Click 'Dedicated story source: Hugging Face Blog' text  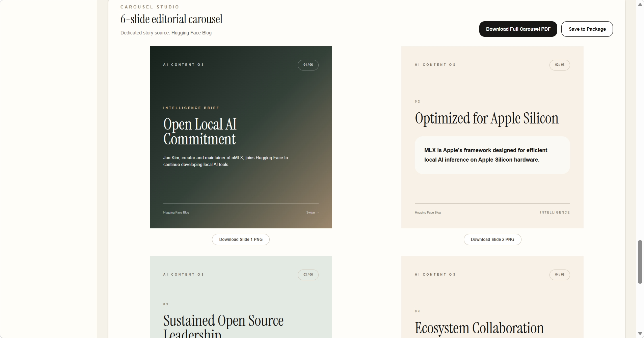(166, 33)
